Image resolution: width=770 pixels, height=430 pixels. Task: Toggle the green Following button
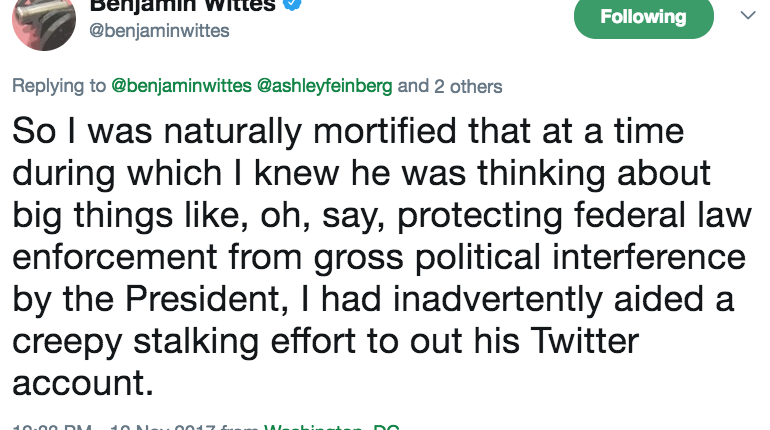click(643, 17)
